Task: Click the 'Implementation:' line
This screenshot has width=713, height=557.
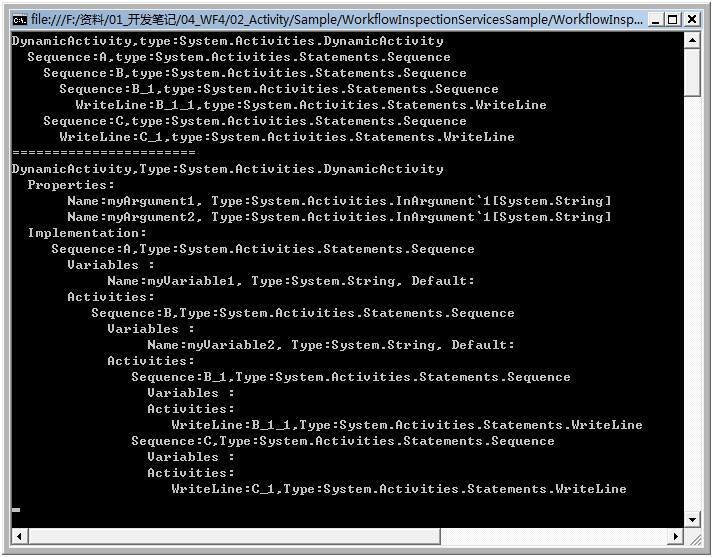Action: tap(87, 233)
